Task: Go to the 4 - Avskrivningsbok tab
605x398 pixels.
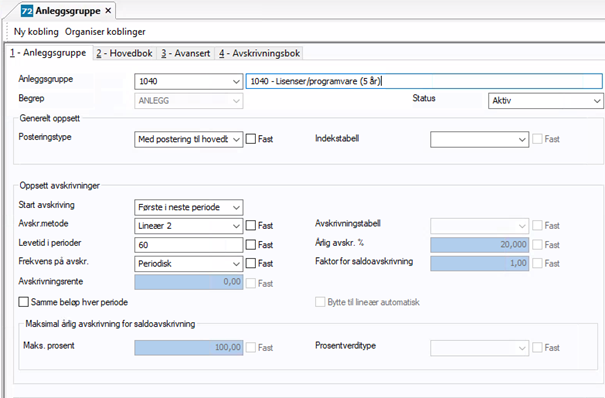Action: pos(260,53)
